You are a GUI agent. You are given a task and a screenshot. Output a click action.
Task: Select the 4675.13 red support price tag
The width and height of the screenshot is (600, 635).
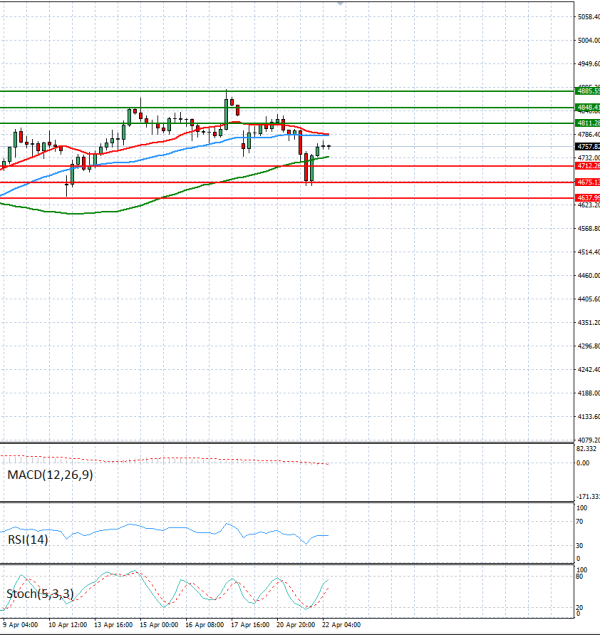(x=587, y=182)
